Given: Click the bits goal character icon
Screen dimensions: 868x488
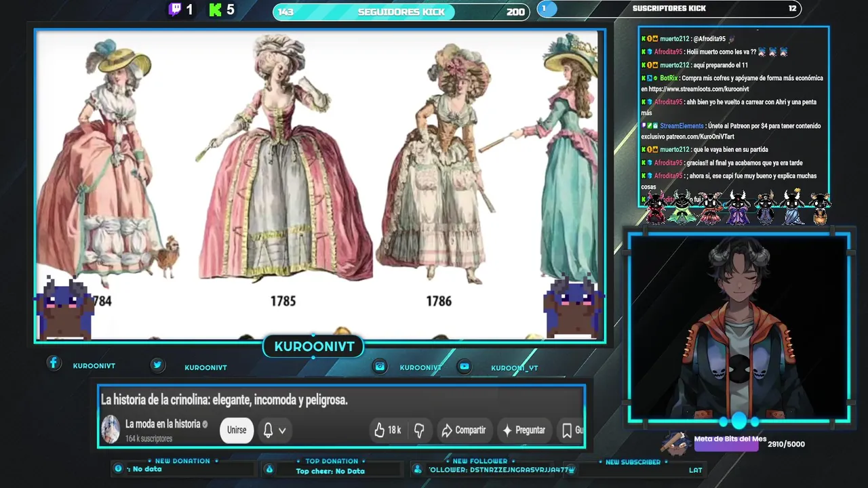Looking at the screenshot, I should point(676,443).
